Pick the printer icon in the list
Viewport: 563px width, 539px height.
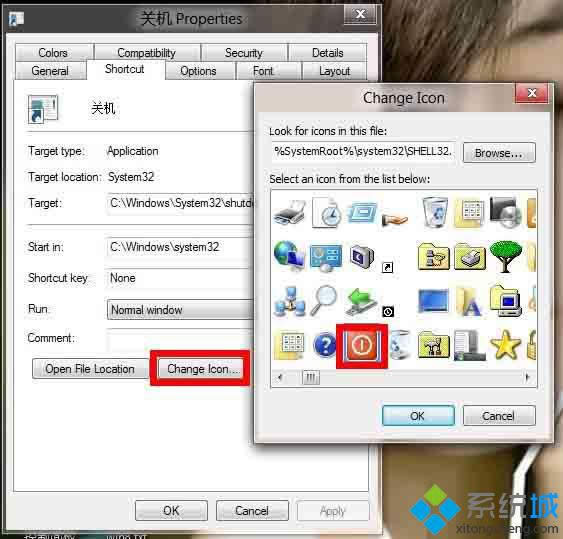click(289, 213)
